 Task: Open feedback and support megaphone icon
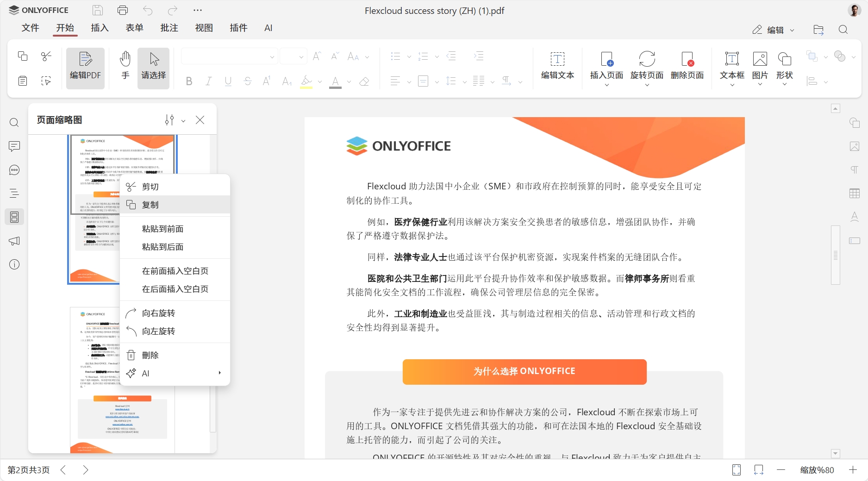14,241
